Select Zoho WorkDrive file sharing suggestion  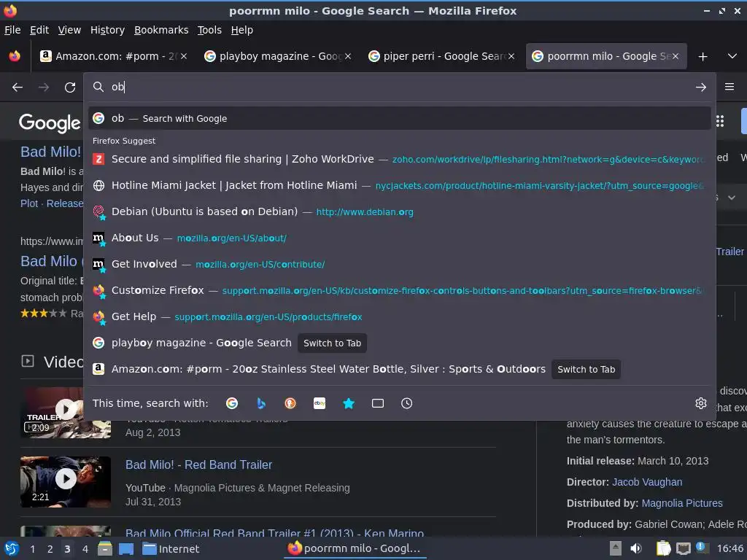tap(399, 159)
